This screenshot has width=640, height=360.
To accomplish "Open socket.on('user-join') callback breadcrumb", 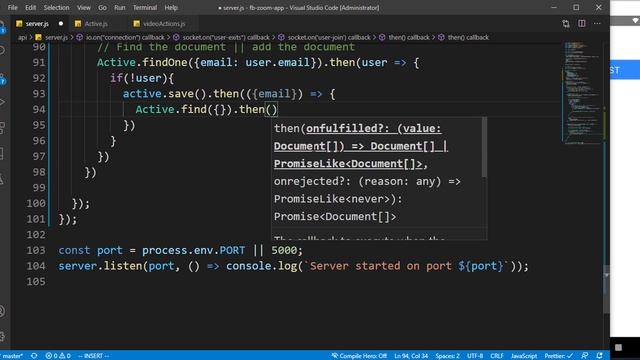I will (x=329, y=37).
